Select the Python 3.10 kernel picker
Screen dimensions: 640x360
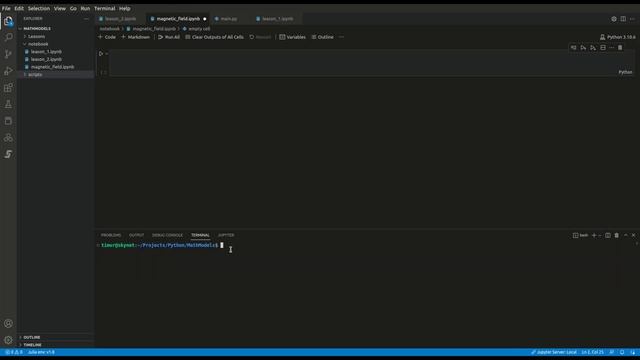[x=618, y=37]
